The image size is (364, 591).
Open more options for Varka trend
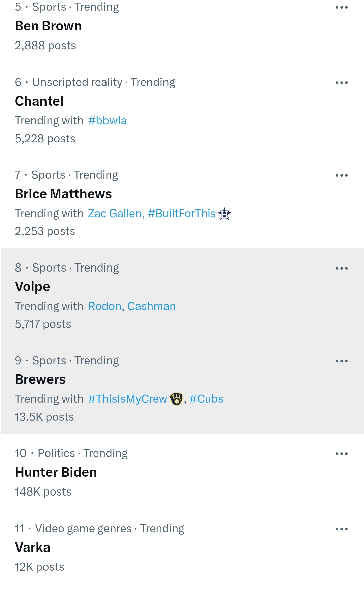341,529
